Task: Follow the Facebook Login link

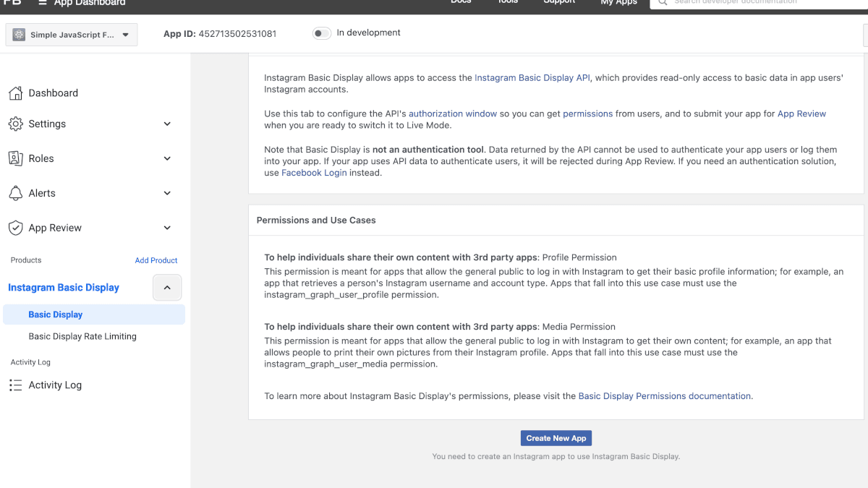Action: tap(314, 174)
